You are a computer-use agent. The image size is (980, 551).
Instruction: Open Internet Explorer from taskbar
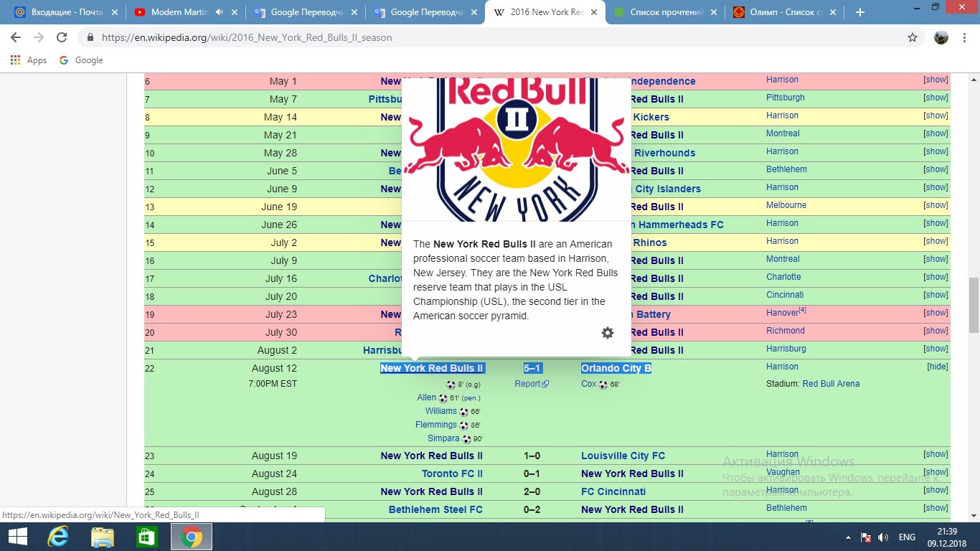pyautogui.click(x=58, y=537)
